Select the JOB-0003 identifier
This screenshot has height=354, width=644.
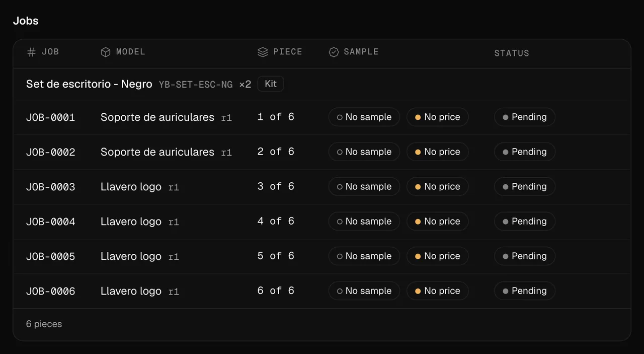coord(51,187)
